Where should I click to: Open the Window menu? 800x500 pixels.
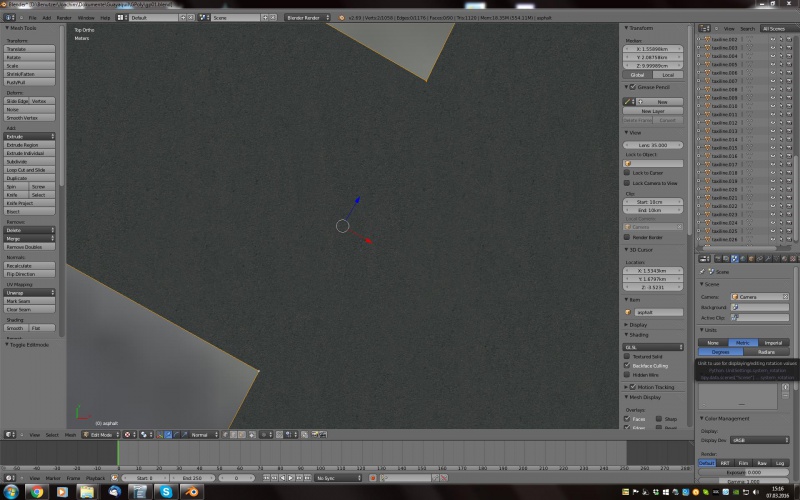[86, 17]
